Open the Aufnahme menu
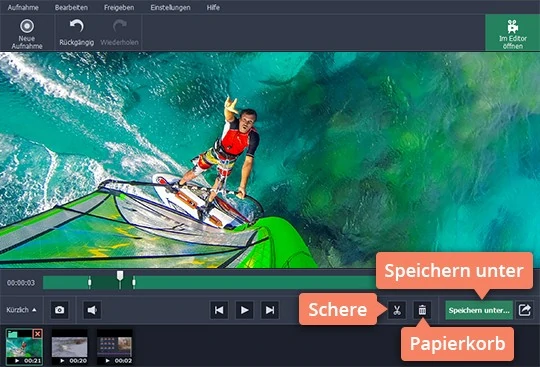The height and width of the screenshot is (367, 540). point(23,7)
